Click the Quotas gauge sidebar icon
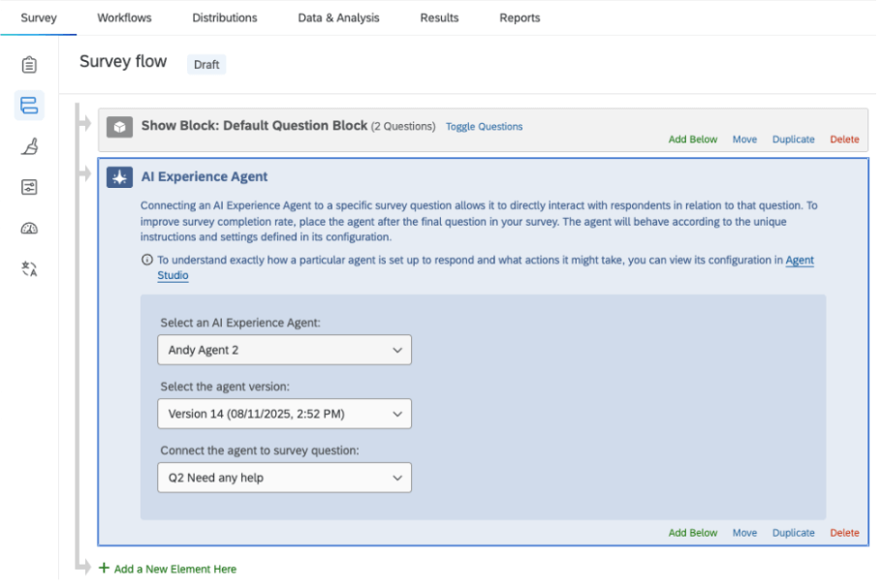 point(29,228)
